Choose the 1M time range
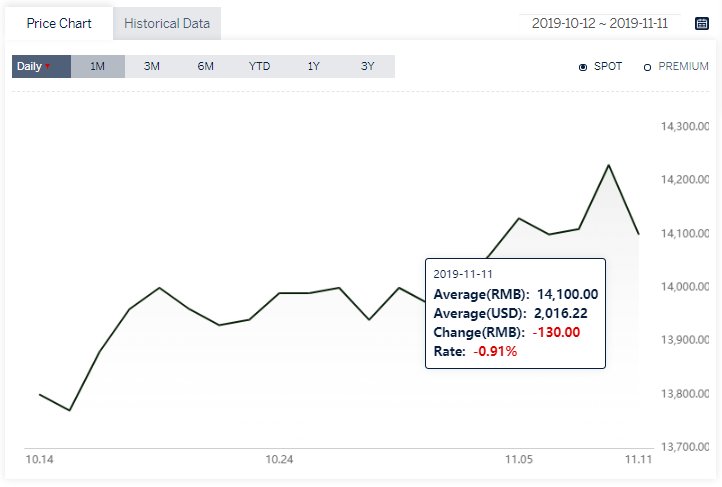The image size is (722, 487). click(98, 66)
